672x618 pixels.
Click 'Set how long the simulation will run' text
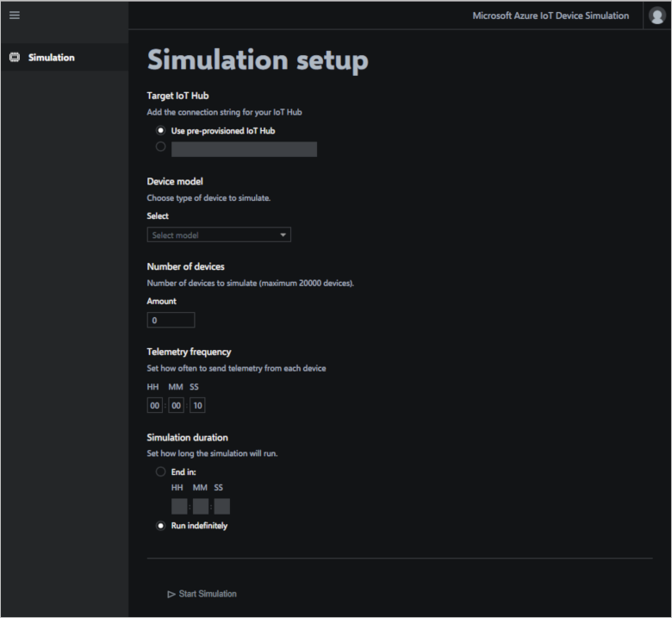point(212,453)
